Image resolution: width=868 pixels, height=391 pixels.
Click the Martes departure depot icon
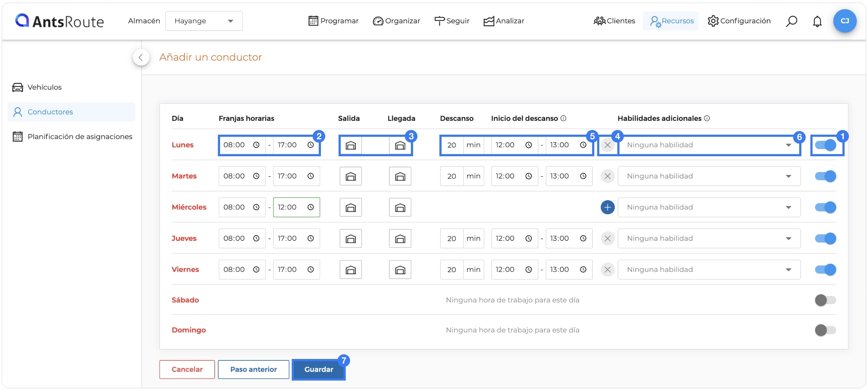coord(350,176)
